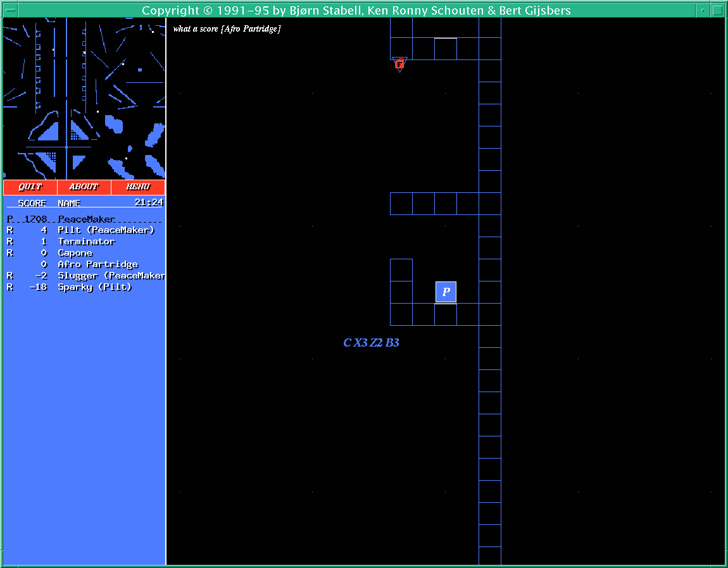Click the radar minimap
The height and width of the screenshot is (568, 728).
(84, 99)
